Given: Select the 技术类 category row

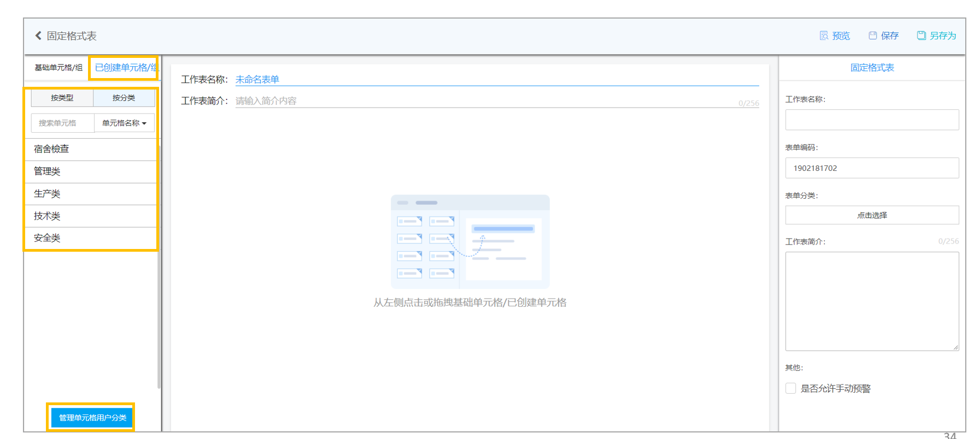Looking at the screenshot, I should click(x=91, y=216).
